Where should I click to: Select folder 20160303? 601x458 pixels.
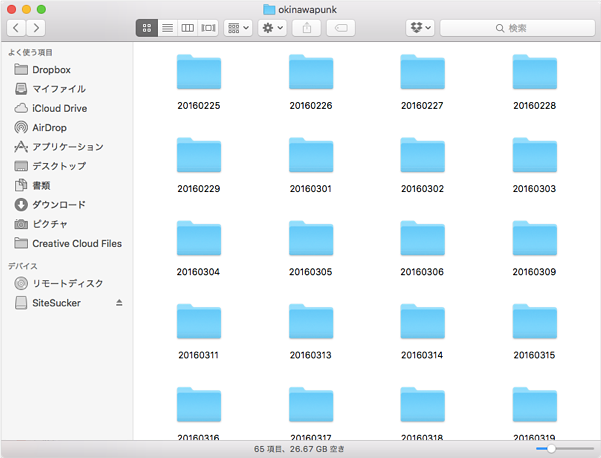click(x=534, y=166)
